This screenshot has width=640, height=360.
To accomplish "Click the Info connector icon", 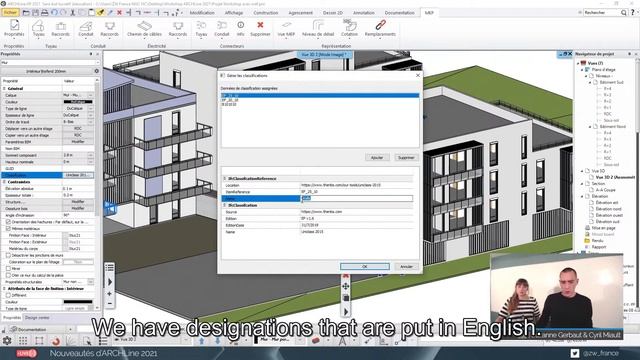I will pyautogui.click(x=240, y=29).
